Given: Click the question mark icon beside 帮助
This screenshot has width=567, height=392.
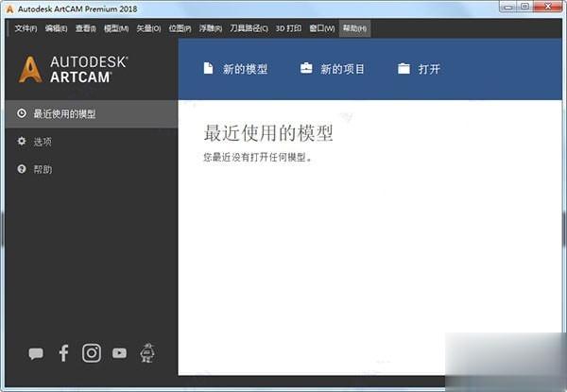Looking at the screenshot, I should 22,169.
